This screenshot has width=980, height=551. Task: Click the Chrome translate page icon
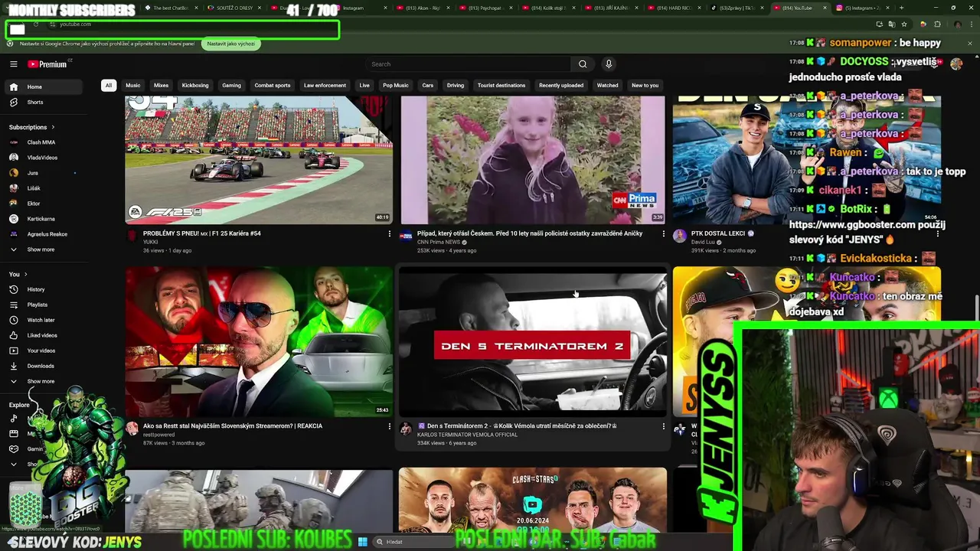click(x=891, y=24)
